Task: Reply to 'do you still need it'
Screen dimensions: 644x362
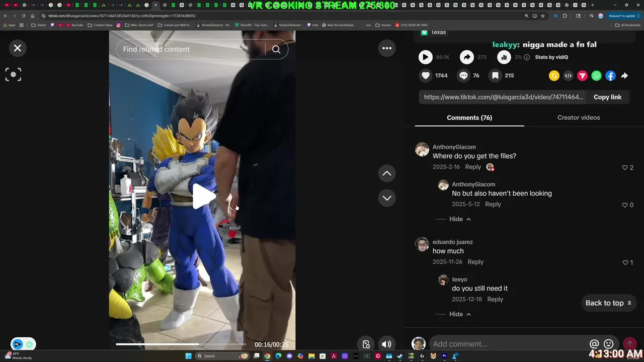Action: [495, 299]
